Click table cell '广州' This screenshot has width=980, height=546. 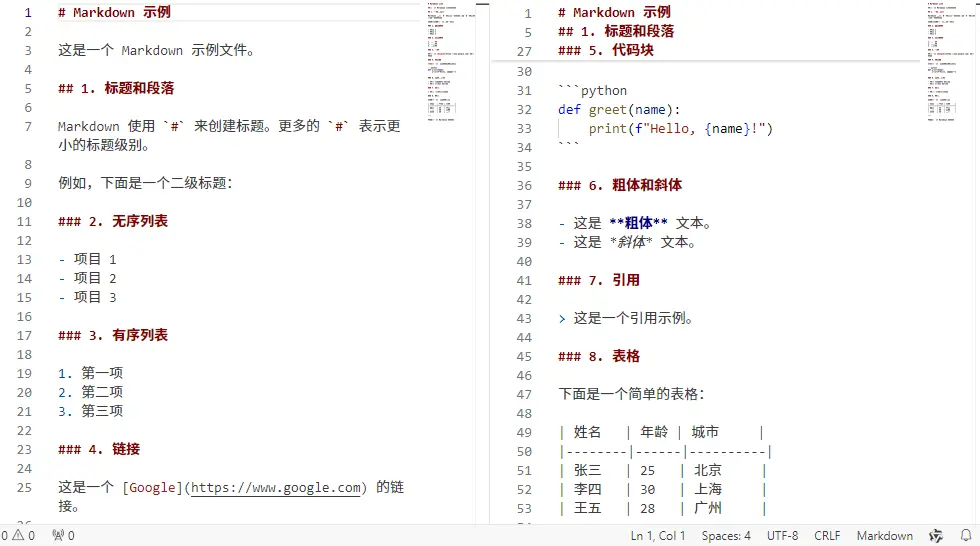pyautogui.click(x=708, y=509)
